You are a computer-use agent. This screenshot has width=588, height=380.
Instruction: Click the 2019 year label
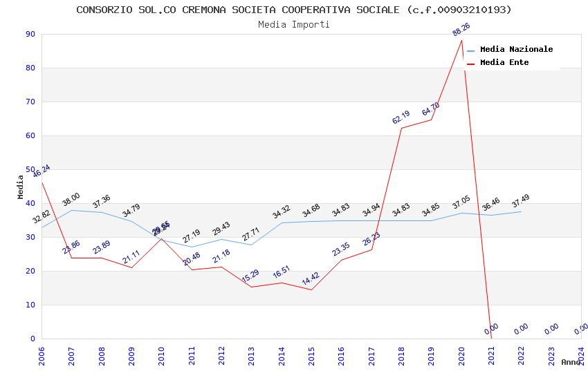point(432,356)
